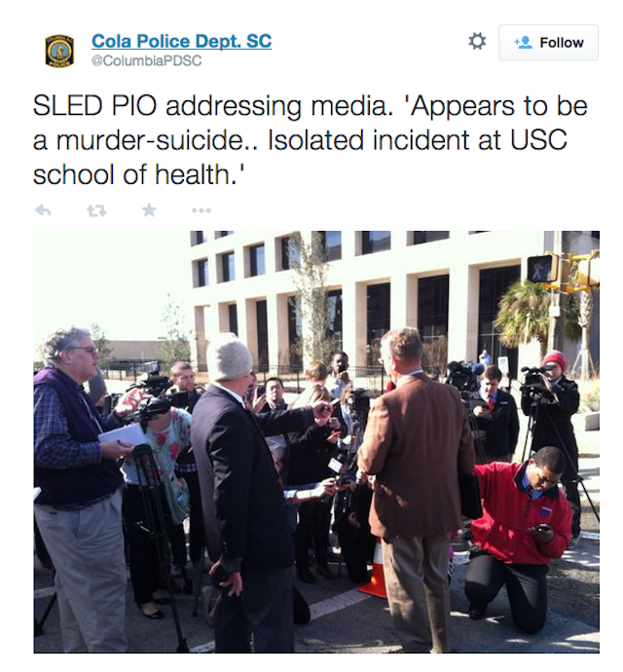Viewport: 623px width, 672px height.
Task: Click the reply arrow icon
Action: [43, 210]
